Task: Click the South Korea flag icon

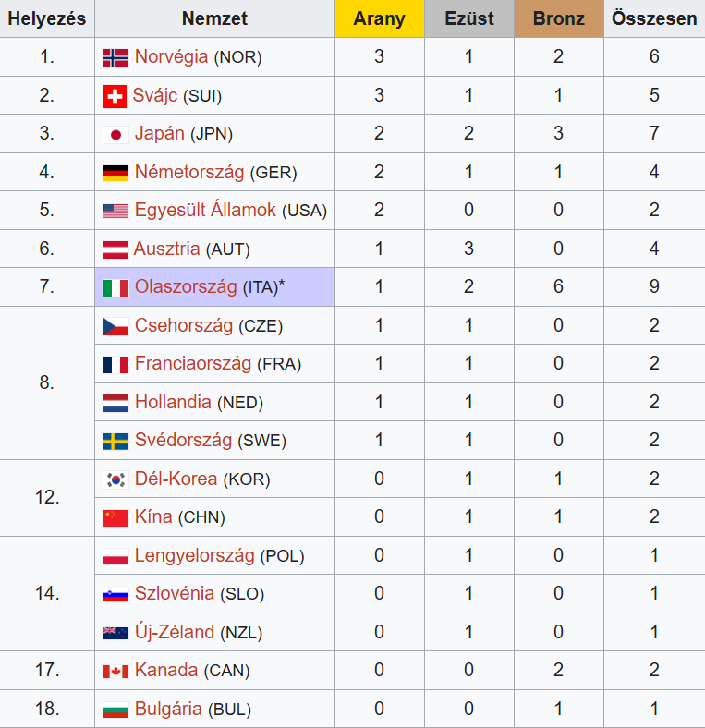Action: pos(115,479)
